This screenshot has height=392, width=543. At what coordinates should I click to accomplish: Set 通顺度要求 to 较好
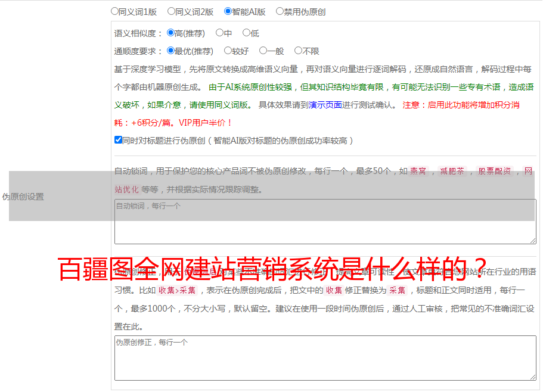[228, 51]
